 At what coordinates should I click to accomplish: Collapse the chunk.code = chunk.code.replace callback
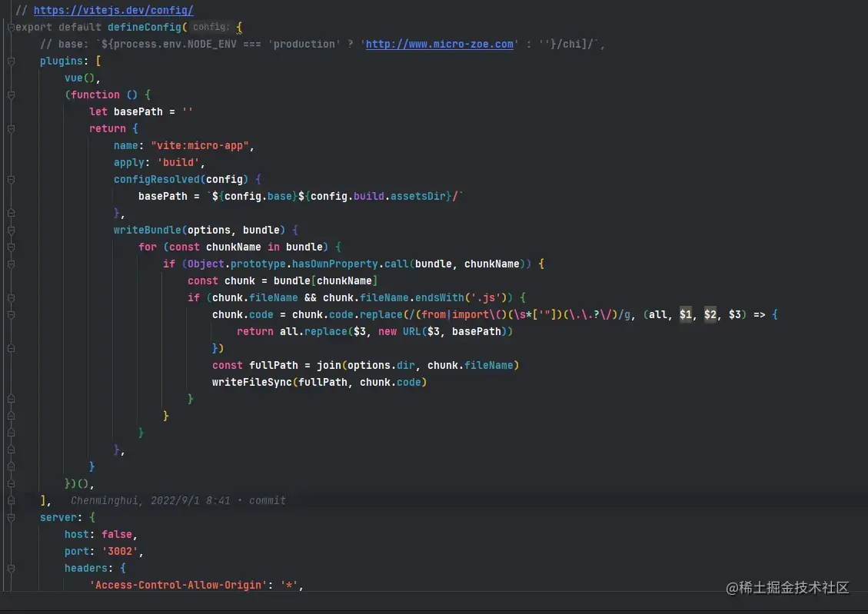pos(11,315)
